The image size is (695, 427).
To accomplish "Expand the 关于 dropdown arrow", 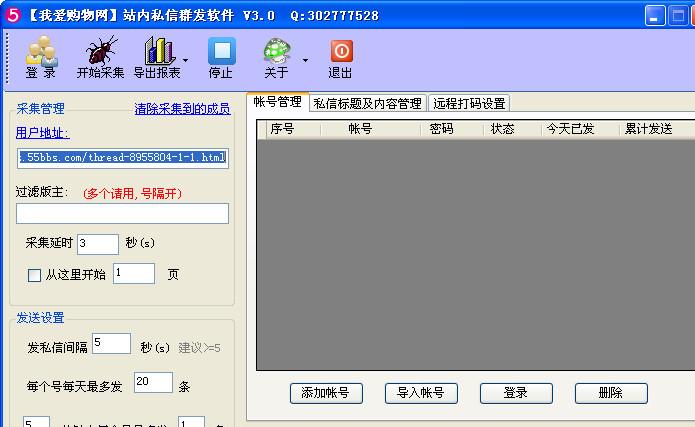I will (304, 60).
